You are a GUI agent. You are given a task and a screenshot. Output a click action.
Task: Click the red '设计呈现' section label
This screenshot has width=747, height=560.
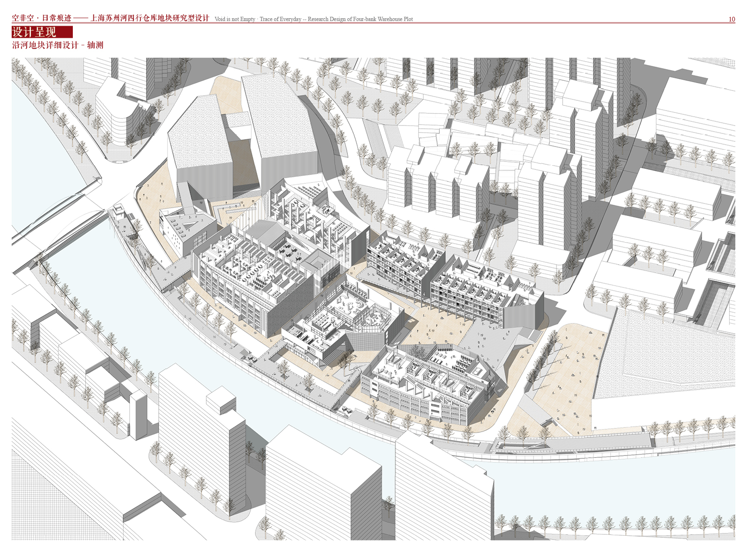pyautogui.click(x=42, y=32)
